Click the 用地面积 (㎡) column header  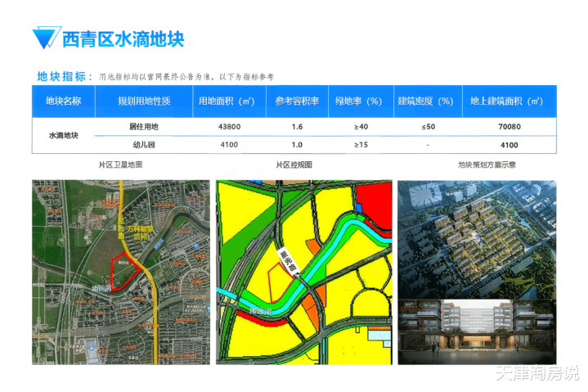pyautogui.click(x=229, y=101)
